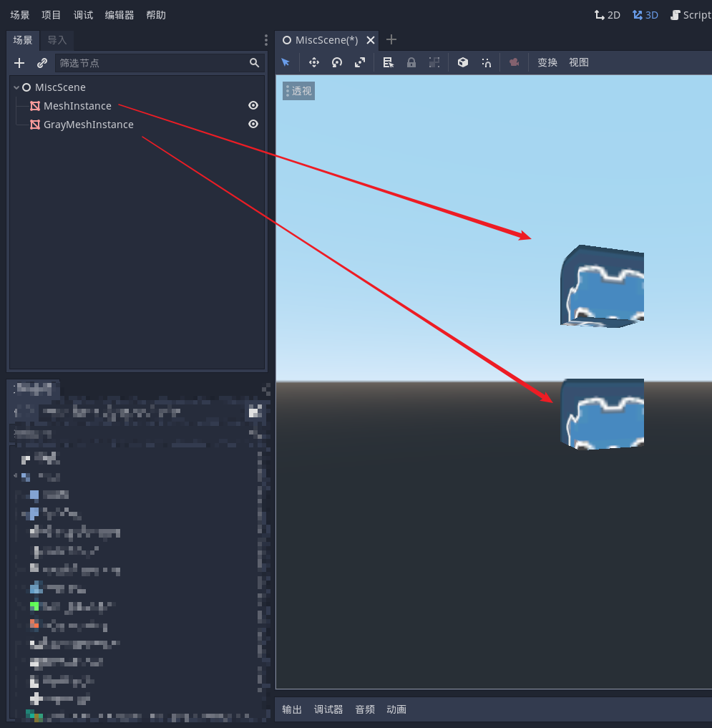Select the MiscScene root node
The image size is (712, 728).
(60, 87)
